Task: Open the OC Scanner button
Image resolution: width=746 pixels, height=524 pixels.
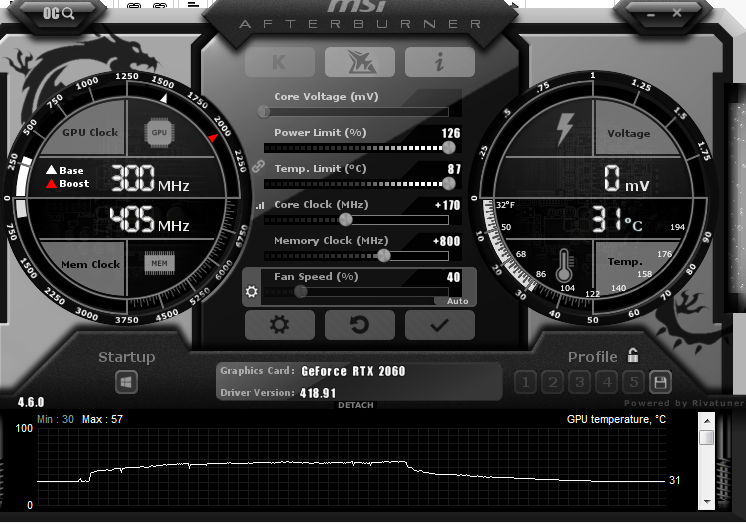Action: (59, 13)
